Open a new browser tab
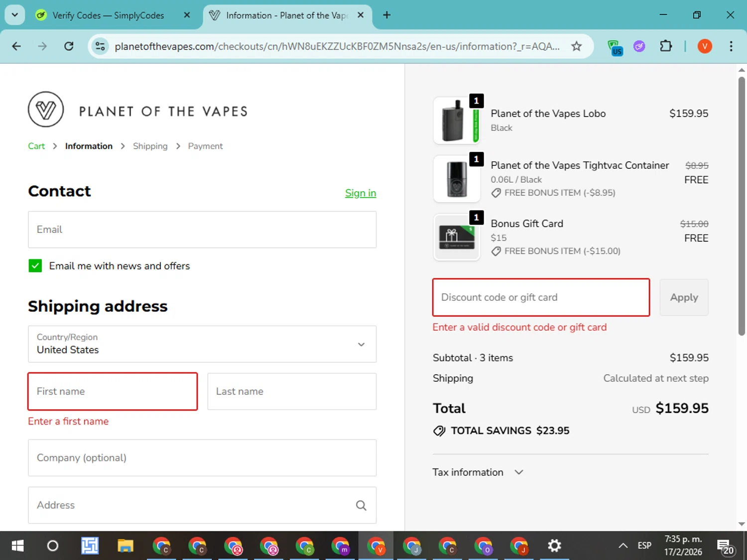Viewport: 747px width, 560px height. (386, 15)
